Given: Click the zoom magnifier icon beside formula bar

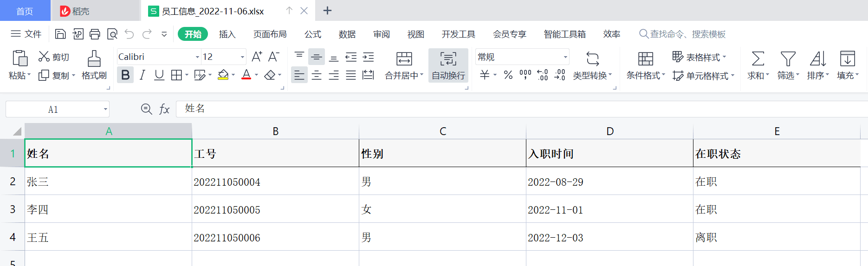Looking at the screenshot, I should click(146, 109).
